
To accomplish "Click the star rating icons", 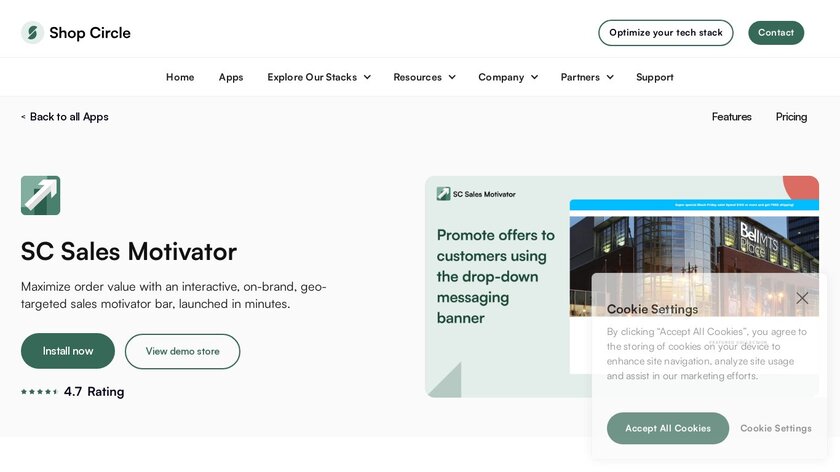I will pyautogui.click(x=39, y=392).
